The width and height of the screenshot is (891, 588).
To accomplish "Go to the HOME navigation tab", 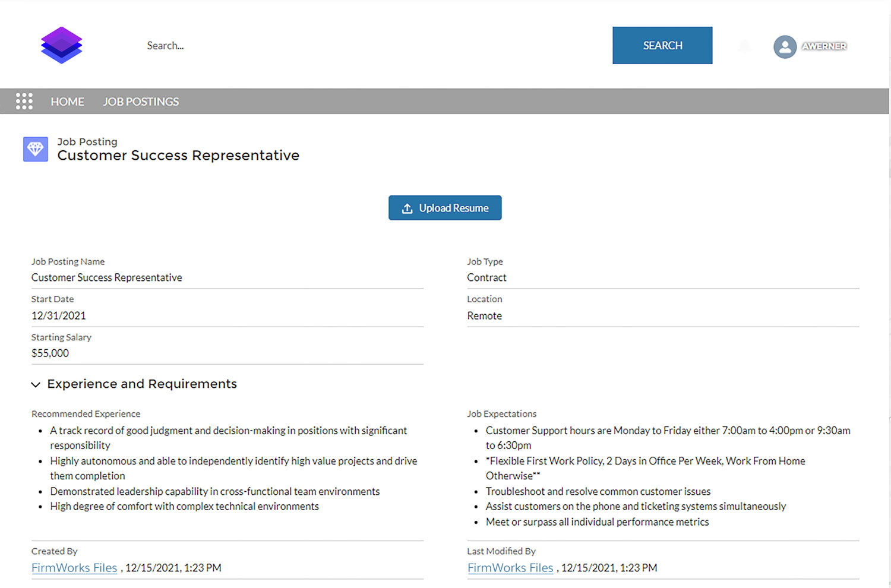I will click(67, 102).
